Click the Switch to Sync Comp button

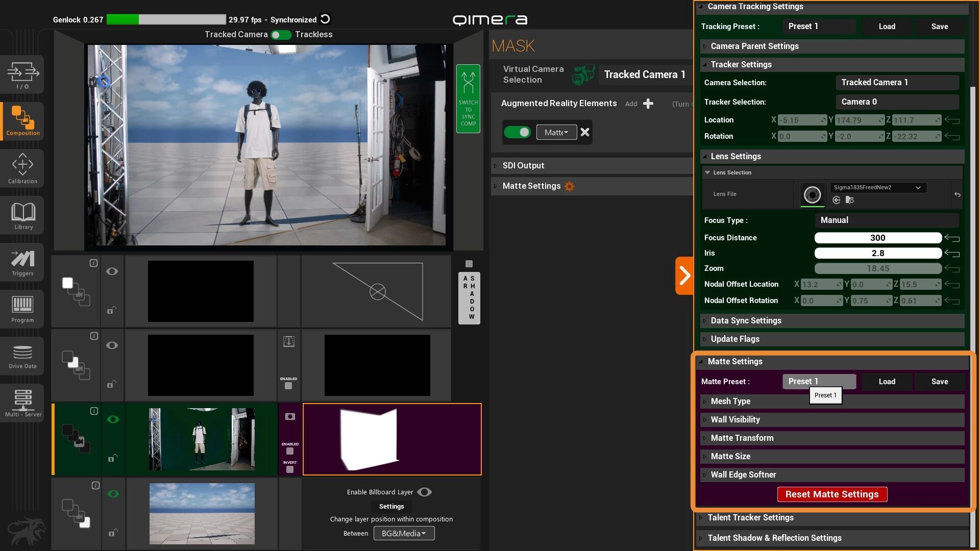[x=468, y=98]
